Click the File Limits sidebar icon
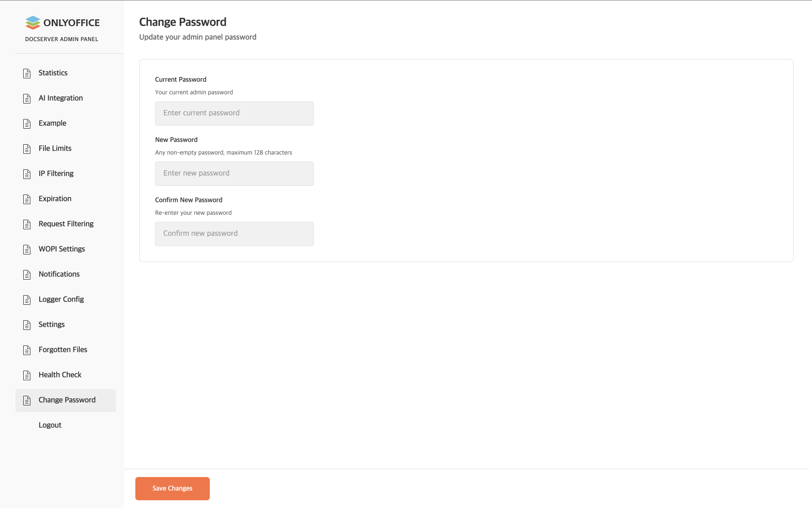 [x=27, y=149]
